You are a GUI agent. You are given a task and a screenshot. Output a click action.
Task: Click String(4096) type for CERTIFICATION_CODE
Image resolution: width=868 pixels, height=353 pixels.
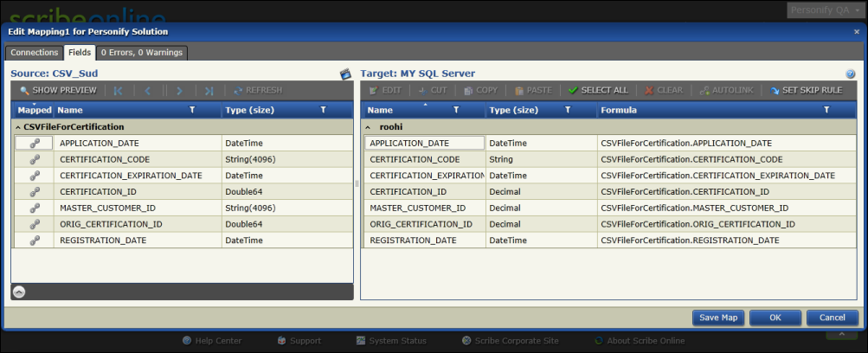pos(250,159)
